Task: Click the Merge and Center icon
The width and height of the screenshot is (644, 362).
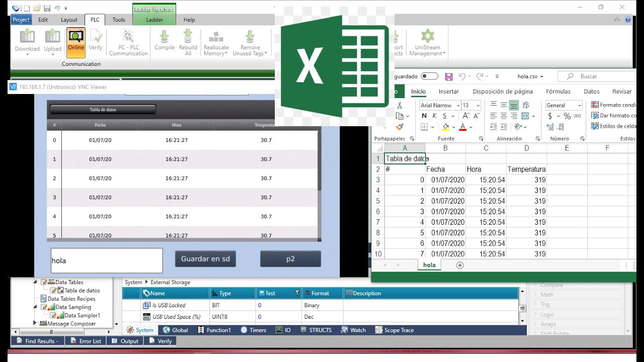Action: [x=526, y=116]
